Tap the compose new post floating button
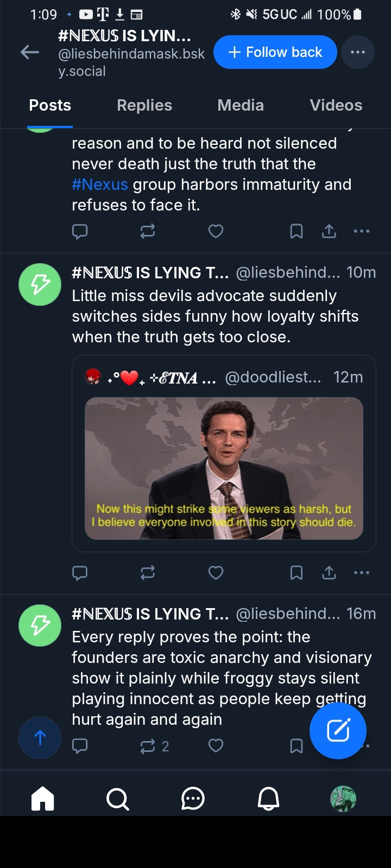The image size is (391, 868). pos(338,730)
